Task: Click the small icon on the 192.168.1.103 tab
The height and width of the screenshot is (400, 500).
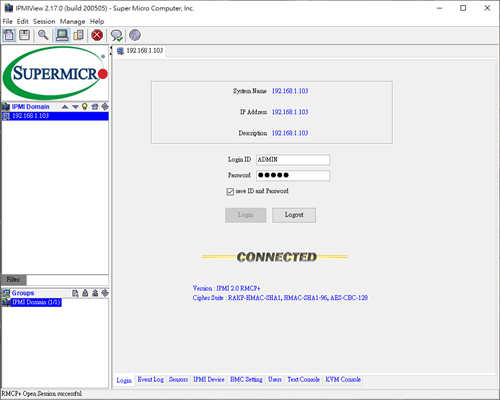Action: [x=120, y=51]
